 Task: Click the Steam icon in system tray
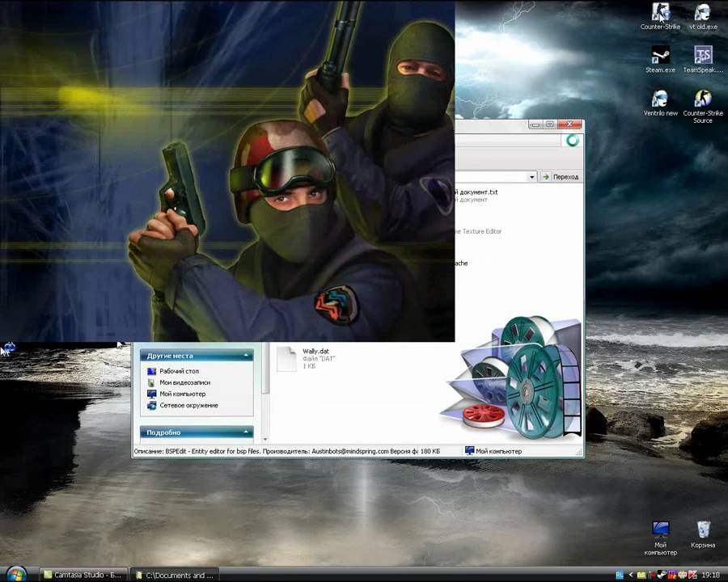[662, 575]
